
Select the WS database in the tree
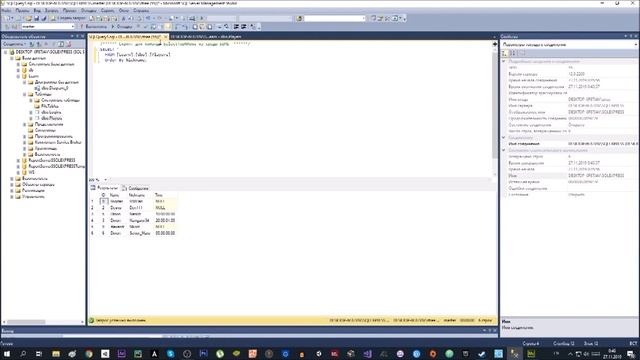coord(31,172)
